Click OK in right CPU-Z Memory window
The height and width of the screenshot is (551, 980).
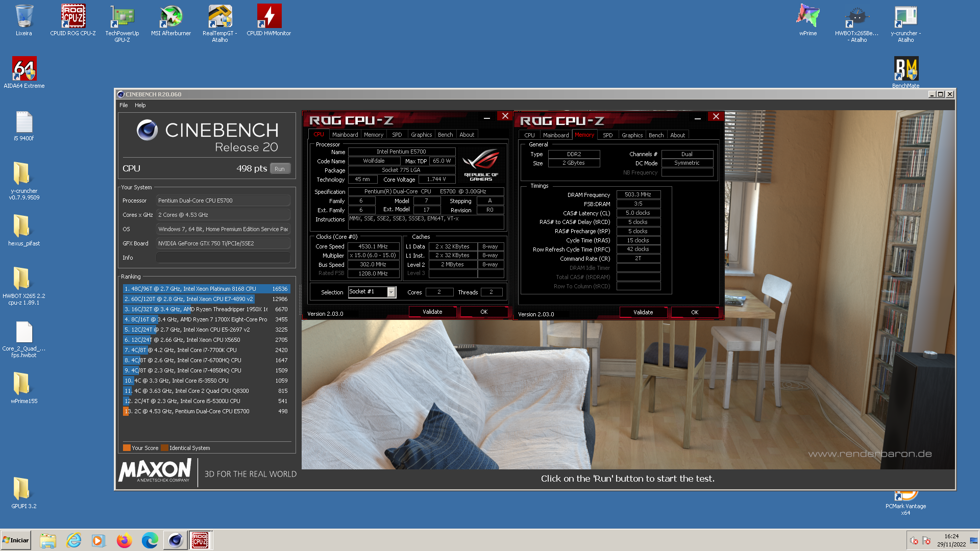point(695,312)
